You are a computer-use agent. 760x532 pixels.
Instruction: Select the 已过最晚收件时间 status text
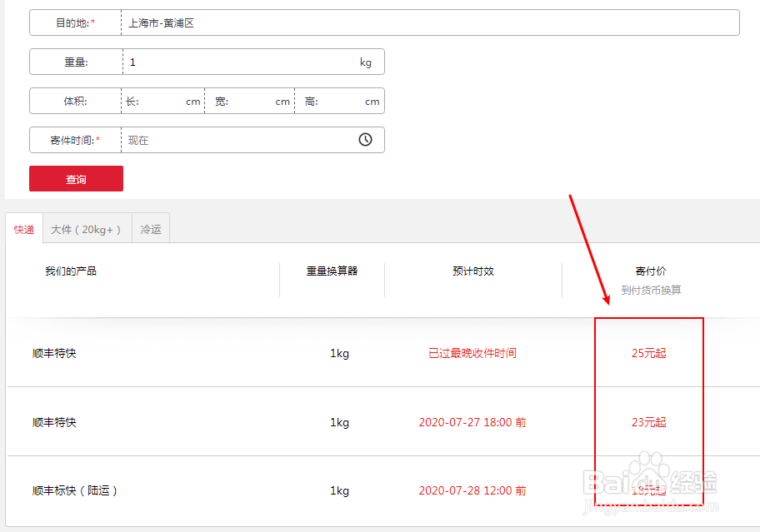coord(472,353)
